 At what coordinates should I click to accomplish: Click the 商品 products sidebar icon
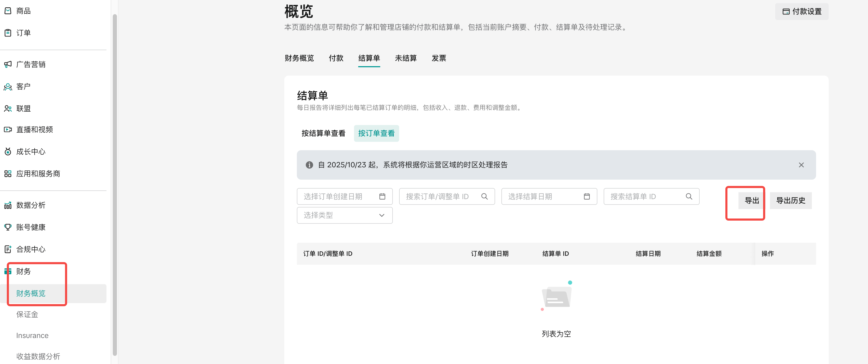coord(8,11)
